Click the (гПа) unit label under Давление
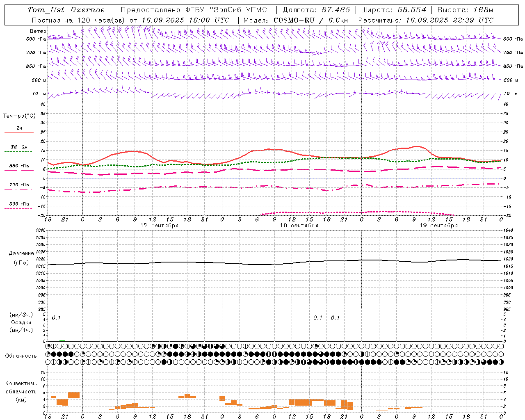 click(21, 262)
